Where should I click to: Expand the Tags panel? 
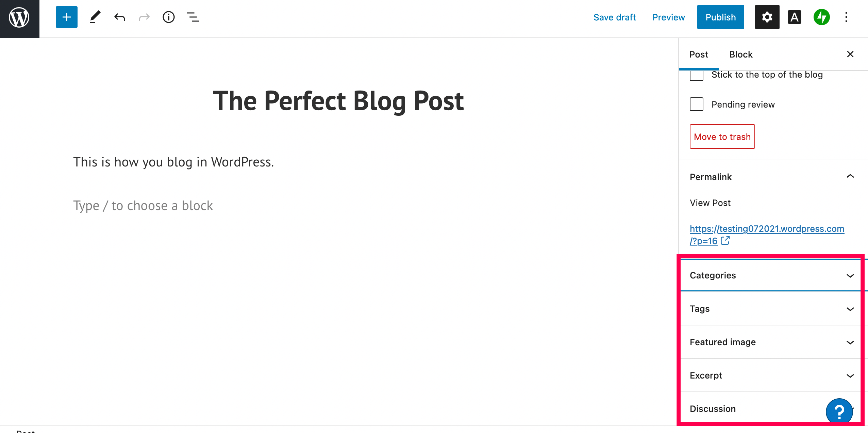point(770,309)
